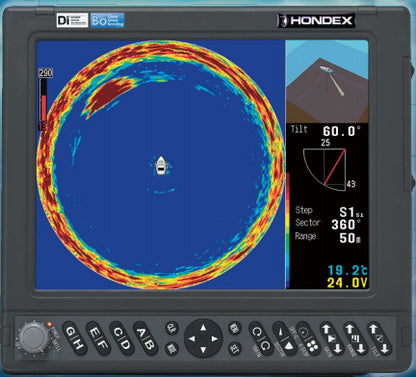The height and width of the screenshot is (377, 416).
Task: Click the power/brilliance rotary knob
Action: click(x=33, y=338)
